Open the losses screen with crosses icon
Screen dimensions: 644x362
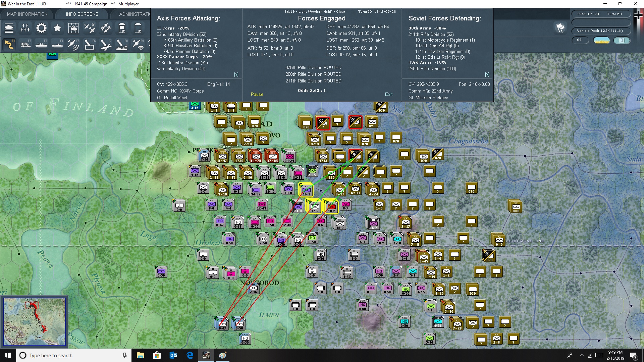tap(25, 28)
